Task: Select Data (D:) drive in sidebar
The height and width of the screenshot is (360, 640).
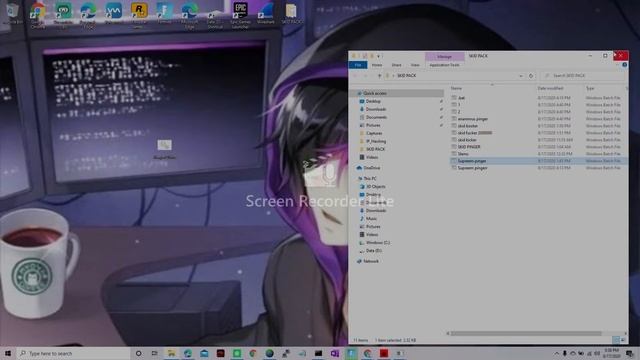Action: (373, 251)
